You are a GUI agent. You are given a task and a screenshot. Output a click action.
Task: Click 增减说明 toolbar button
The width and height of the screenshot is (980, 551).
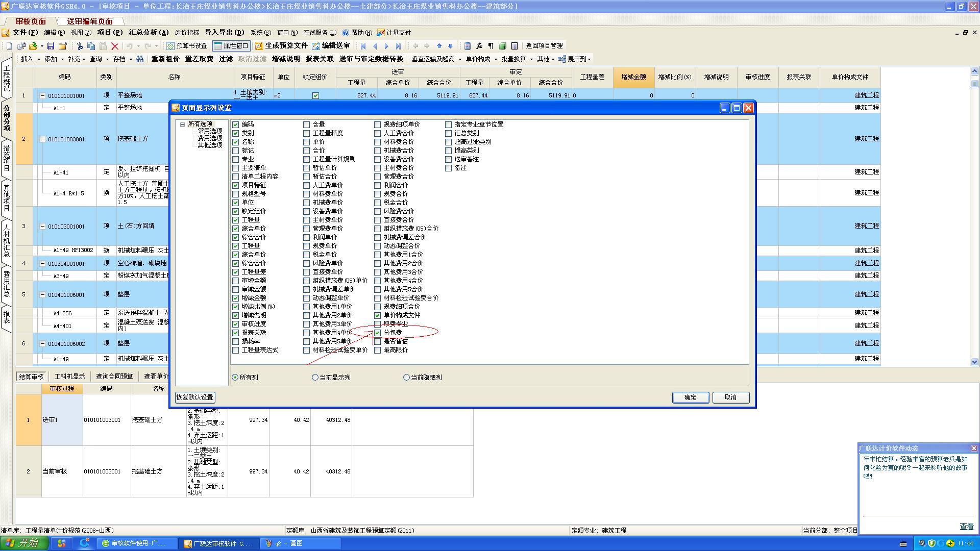coord(286,59)
